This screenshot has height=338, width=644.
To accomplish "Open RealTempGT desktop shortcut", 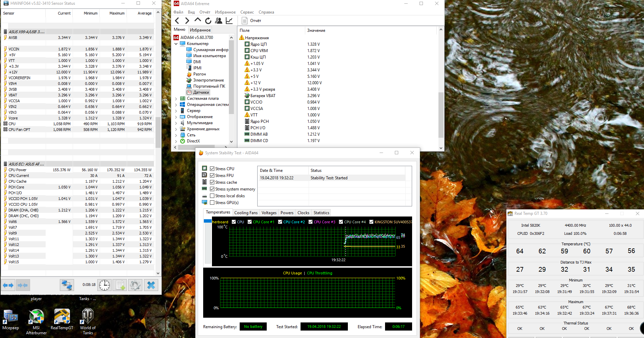I will (x=62, y=319).
